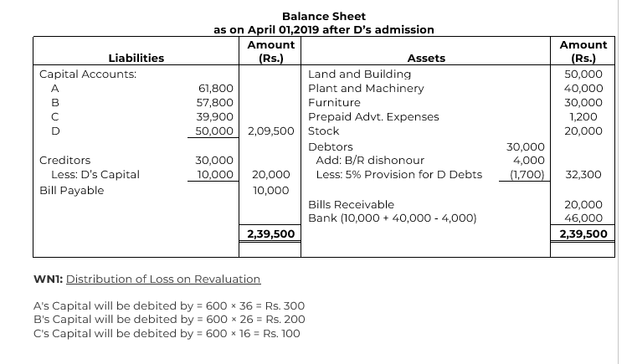Click the total capital 2,09,500 cell
Viewport: 632px width, 364px height.
(x=271, y=131)
